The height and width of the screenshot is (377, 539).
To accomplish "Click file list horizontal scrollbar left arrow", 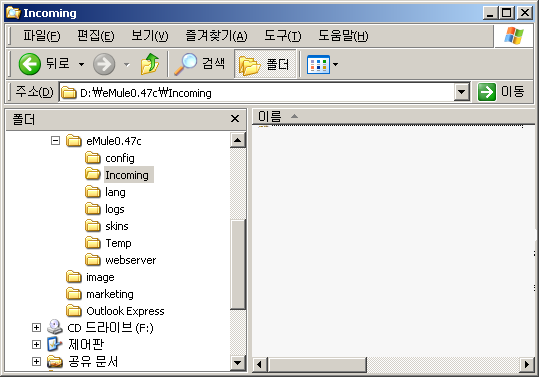I will tap(260, 364).
